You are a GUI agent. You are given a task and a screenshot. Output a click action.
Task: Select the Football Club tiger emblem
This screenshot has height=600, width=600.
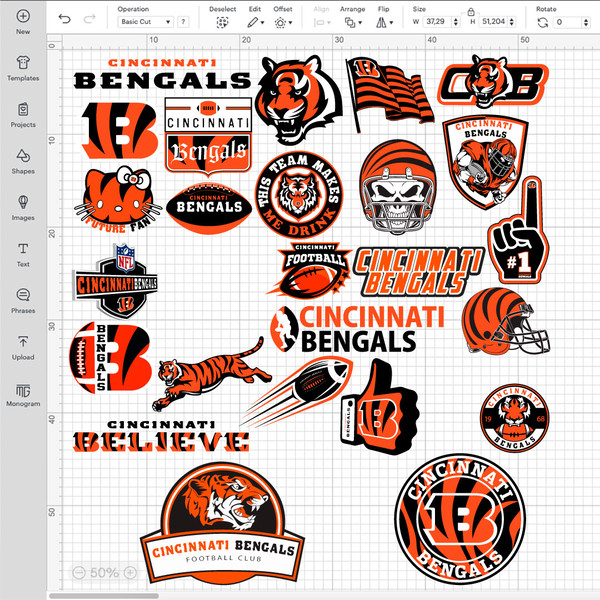point(222,523)
